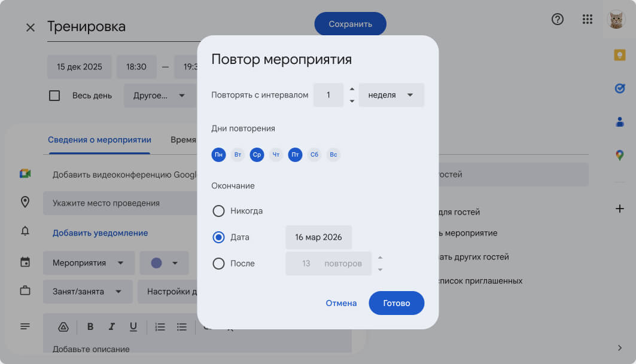The image size is (636, 364).
Task: Open the неделя interval dropdown
Action: [391, 94]
